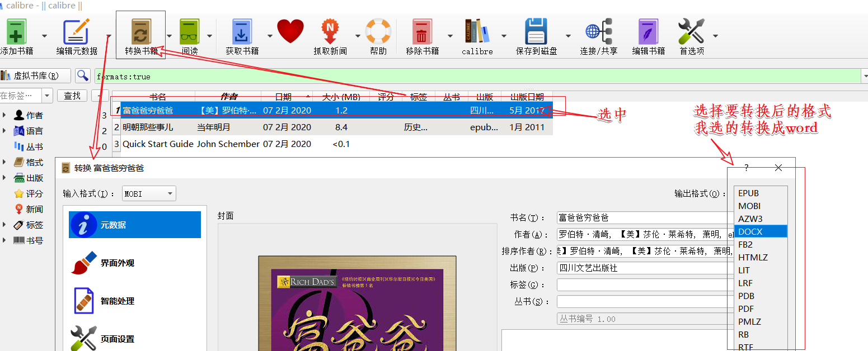Click the Convert books (转换书籍) icon
Image resolution: width=868 pixels, height=351 pixels.
tap(140, 32)
